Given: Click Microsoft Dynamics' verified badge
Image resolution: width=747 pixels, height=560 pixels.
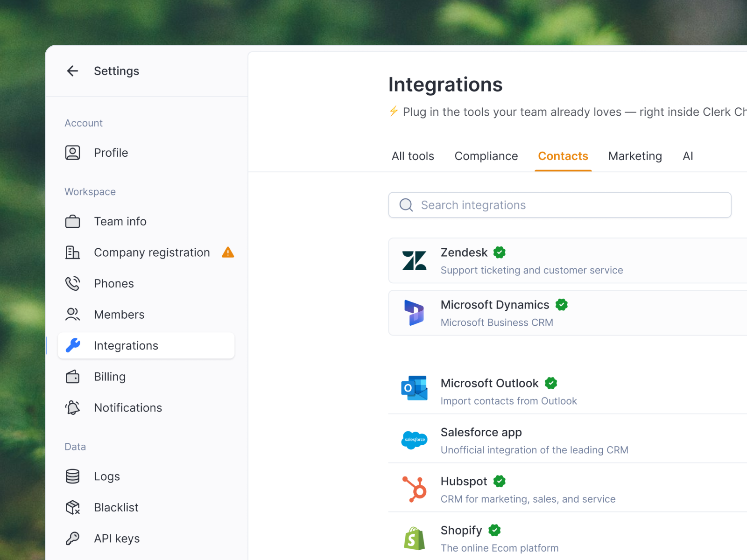Looking at the screenshot, I should 562,305.
